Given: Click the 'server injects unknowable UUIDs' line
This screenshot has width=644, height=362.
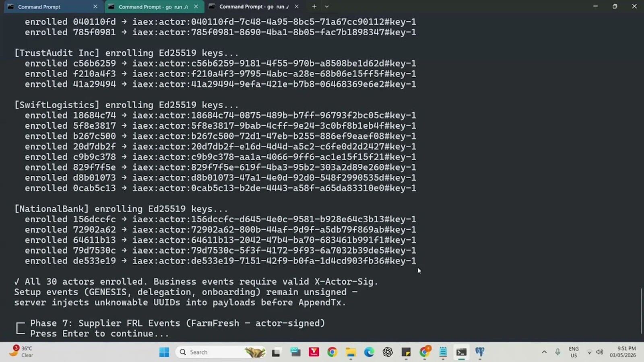Looking at the screenshot, I should 180,303.
